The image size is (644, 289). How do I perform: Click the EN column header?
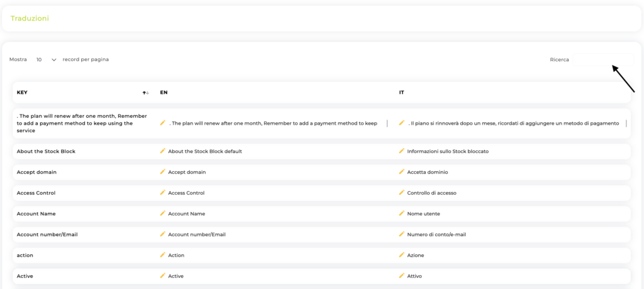point(164,93)
